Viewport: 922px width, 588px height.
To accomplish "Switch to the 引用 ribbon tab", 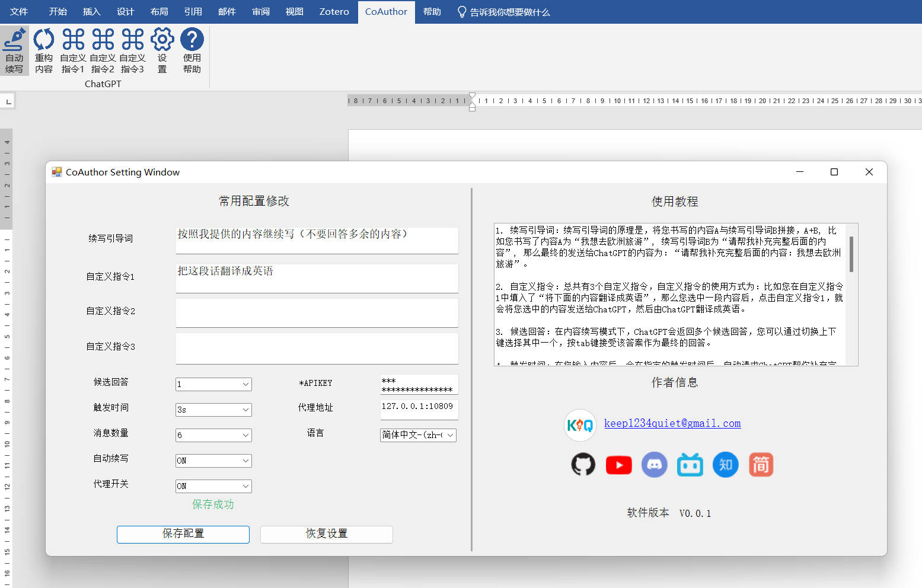I will point(193,12).
